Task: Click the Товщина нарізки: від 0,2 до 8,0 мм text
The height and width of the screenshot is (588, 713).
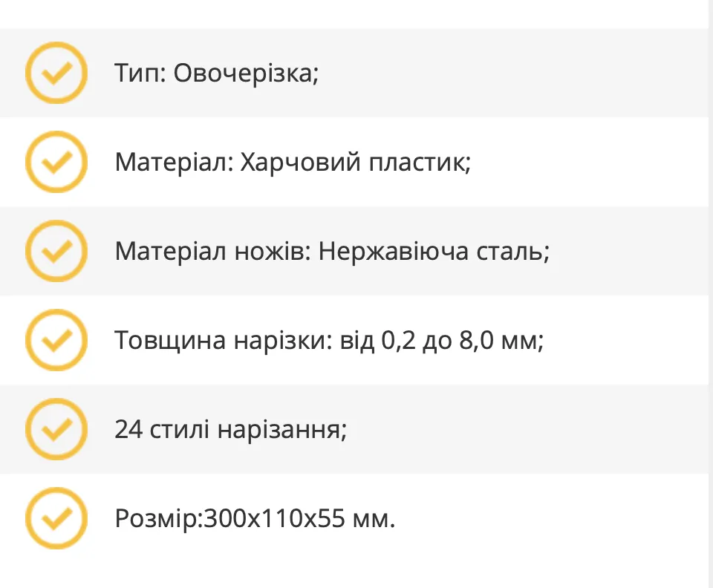Action: coord(329,340)
